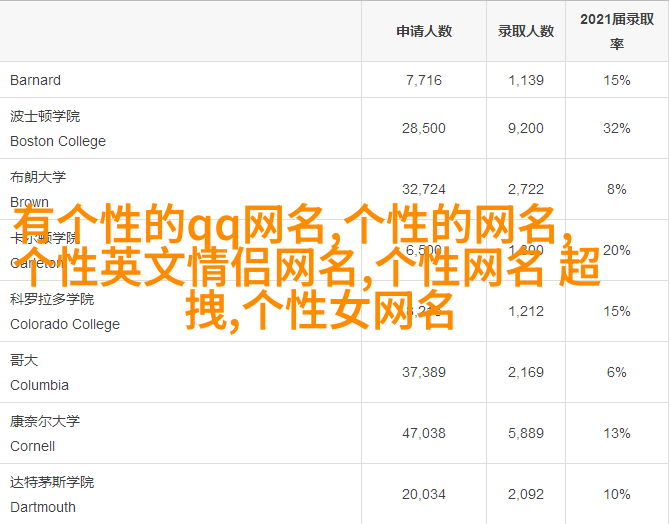Select Barnard admitted count 1,139
Image resolution: width=670 pixels, height=524 pixels.
tap(526, 80)
